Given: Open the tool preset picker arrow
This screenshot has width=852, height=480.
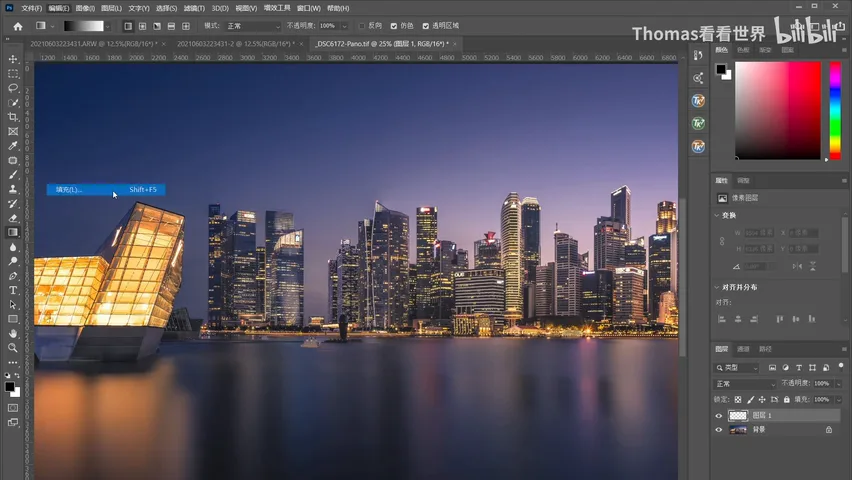Looking at the screenshot, I should tap(52, 26).
